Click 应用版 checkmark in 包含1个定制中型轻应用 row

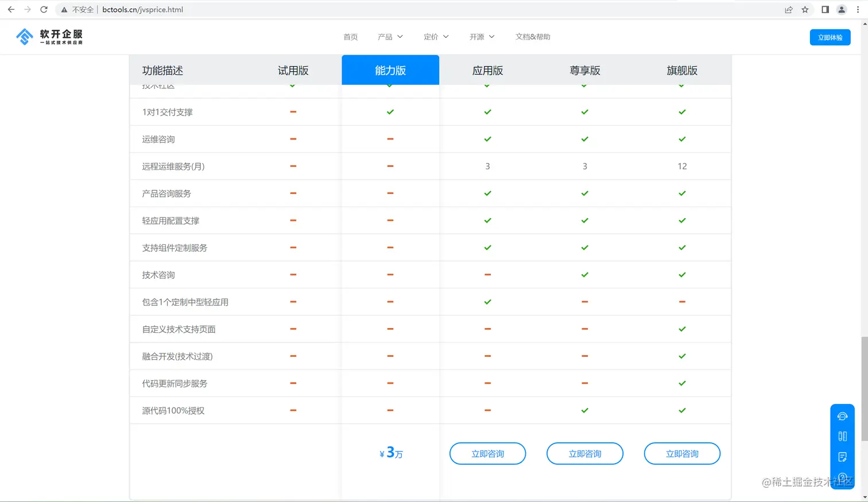[487, 302]
